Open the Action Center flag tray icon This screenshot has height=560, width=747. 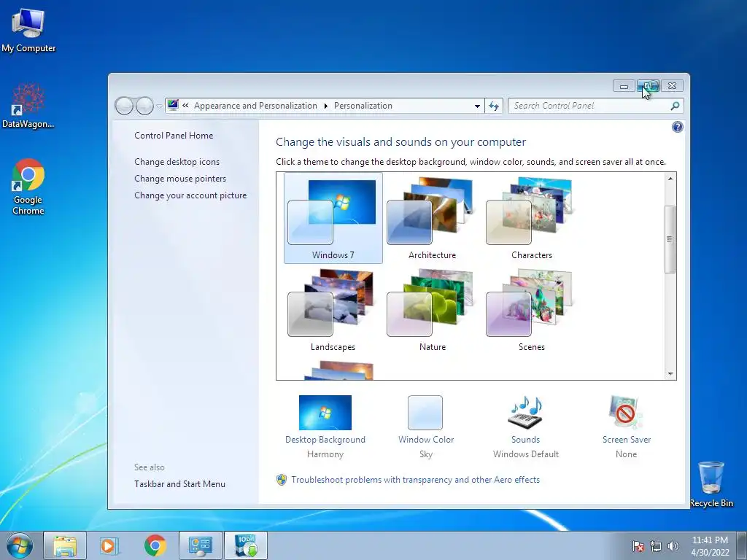pos(638,546)
